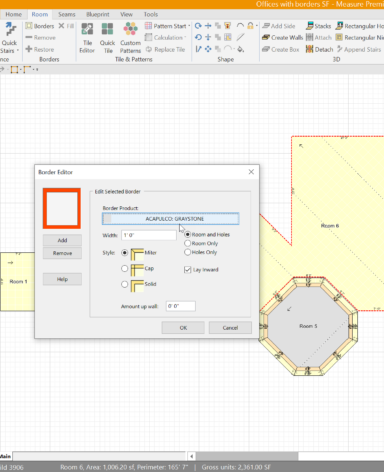
Task: Select the Miter border style
Action: click(125, 253)
